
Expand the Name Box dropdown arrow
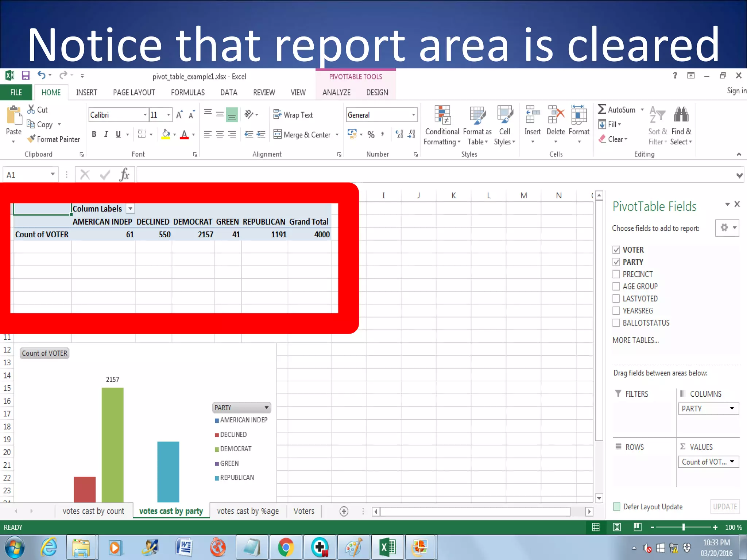[53, 174]
